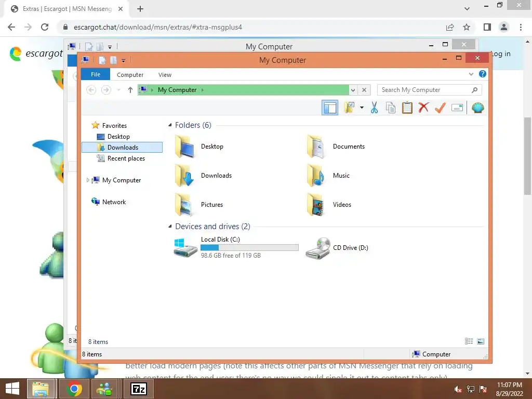Click Chrome address bar URL
Screen dimensions: 532x399
click(158, 27)
